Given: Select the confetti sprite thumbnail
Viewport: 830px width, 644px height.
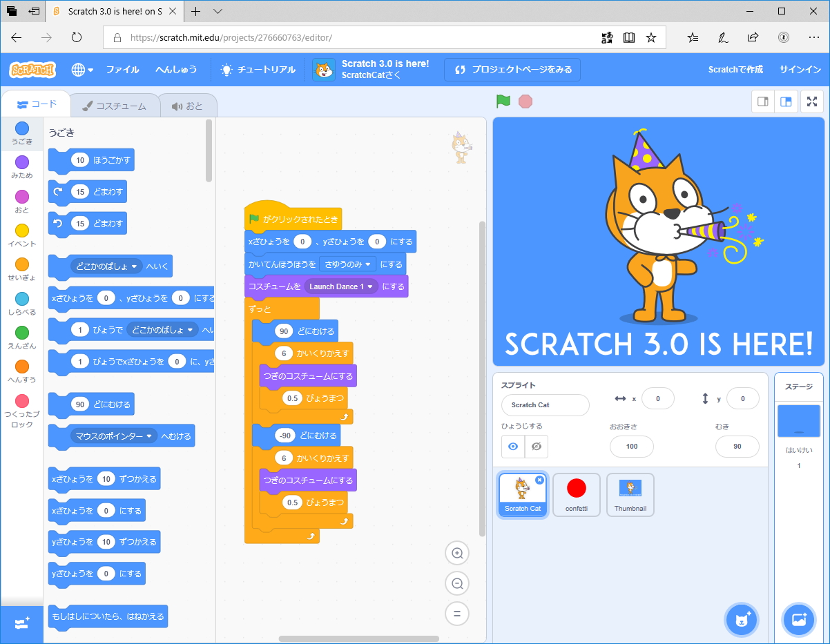Looking at the screenshot, I should point(576,494).
